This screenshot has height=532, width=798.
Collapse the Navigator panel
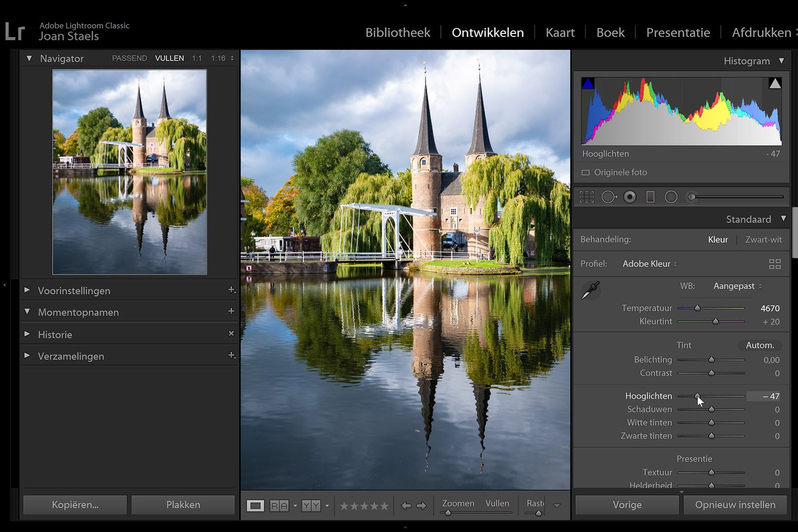click(29, 58)
